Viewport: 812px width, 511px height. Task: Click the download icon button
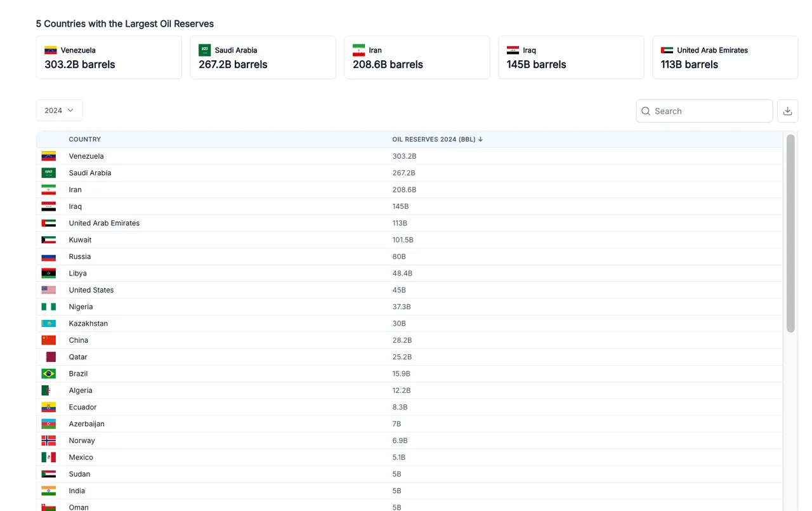pos(787,111)
